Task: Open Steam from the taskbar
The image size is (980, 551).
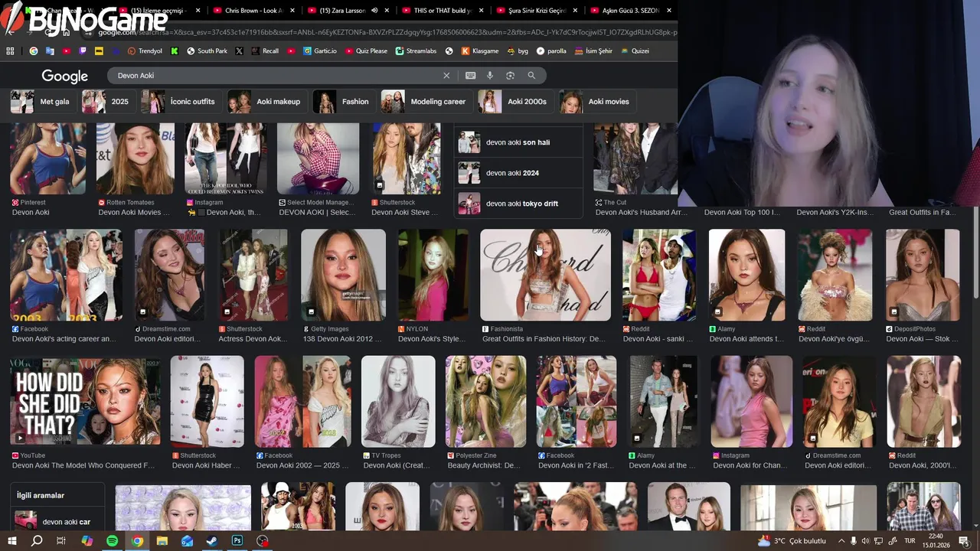Action: coord(212,540)
